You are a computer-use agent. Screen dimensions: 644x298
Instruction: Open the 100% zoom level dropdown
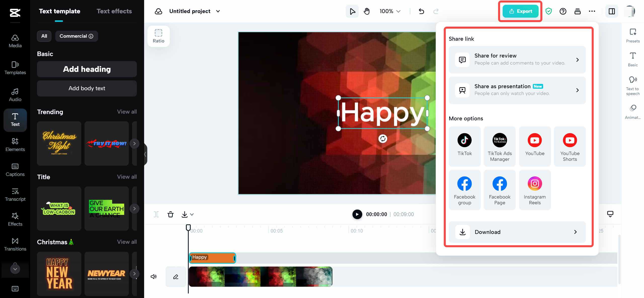coord(389,11)
